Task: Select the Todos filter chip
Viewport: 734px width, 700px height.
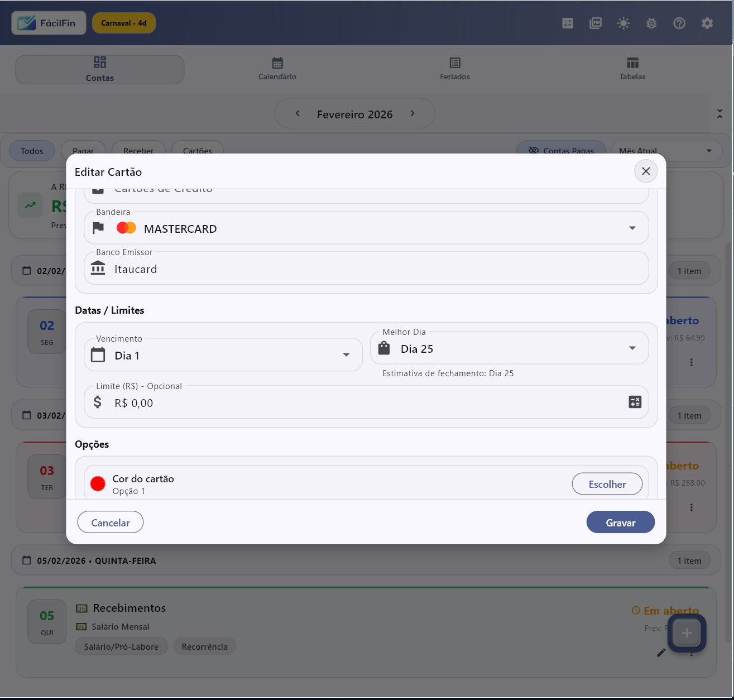Action: [x=32, y=151]
